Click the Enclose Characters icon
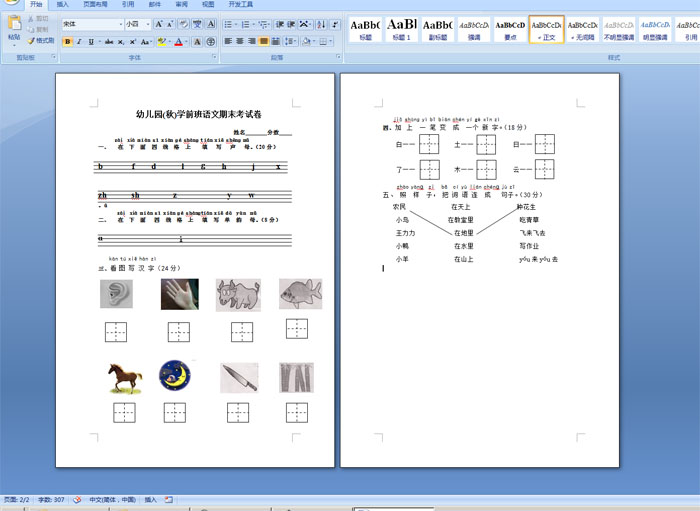Image resolution: width=700 pixels, height=511 pixels. (x=211, y=42)
